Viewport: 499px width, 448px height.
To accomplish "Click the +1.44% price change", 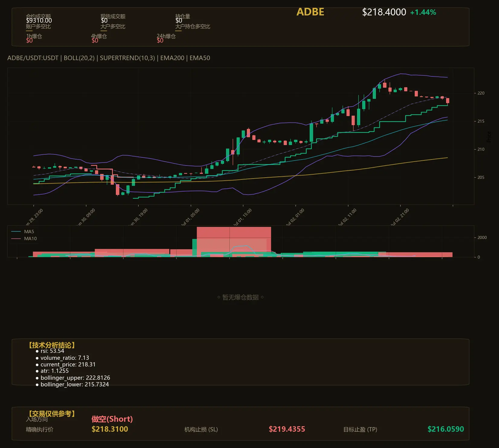I will [x=423, y=12].
